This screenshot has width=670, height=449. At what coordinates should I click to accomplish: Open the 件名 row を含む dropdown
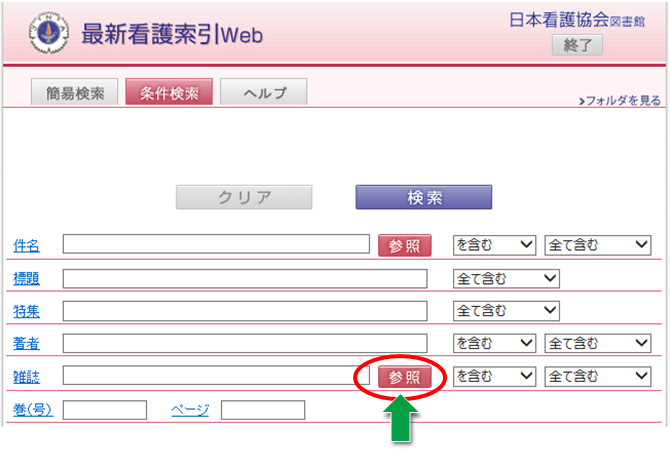(x=494, y=245)
